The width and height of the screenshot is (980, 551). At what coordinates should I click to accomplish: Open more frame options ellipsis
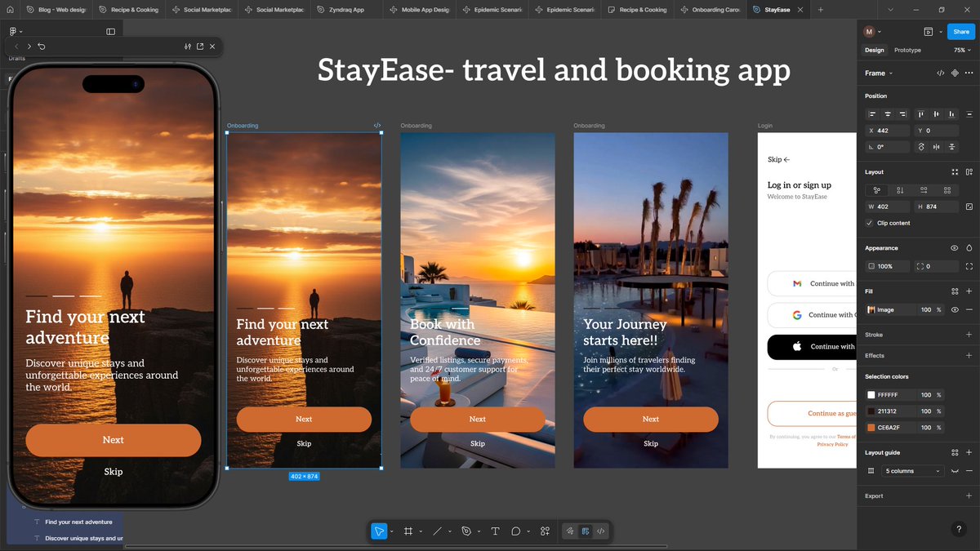(969, 73)
